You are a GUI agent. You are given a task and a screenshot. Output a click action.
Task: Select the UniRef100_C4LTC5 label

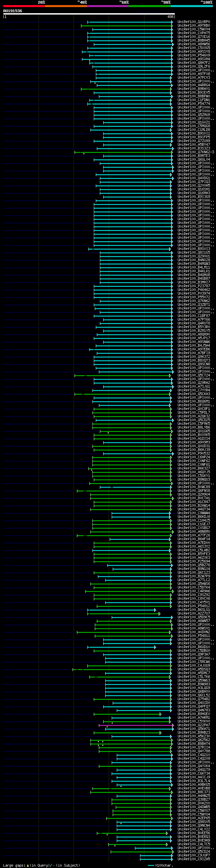click(194, 844)
